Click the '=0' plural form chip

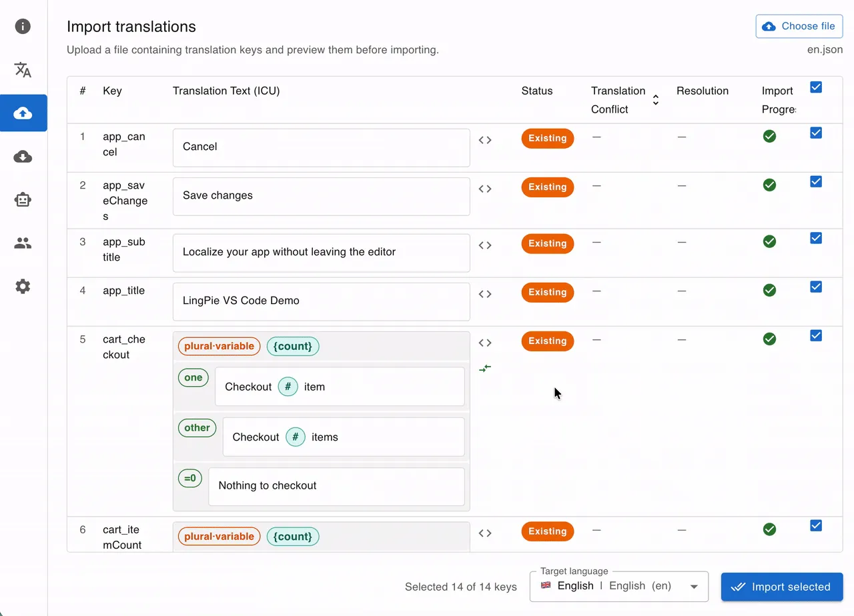(190, 478)
